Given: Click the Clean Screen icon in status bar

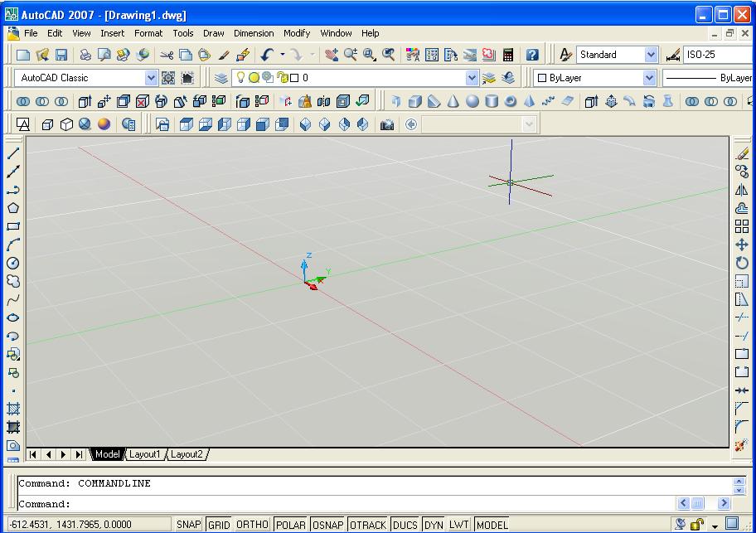Looking at the screenshot, I should click(x=732, y=523).
